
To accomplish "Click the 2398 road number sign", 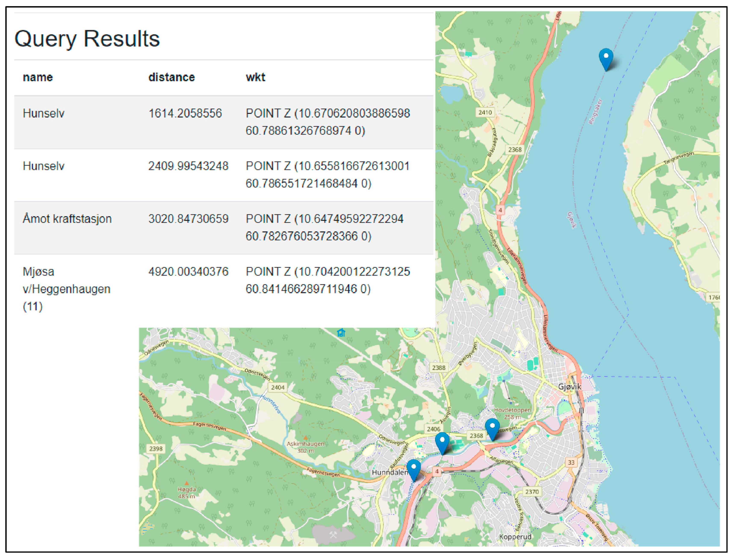I will [x=156, y=448].
